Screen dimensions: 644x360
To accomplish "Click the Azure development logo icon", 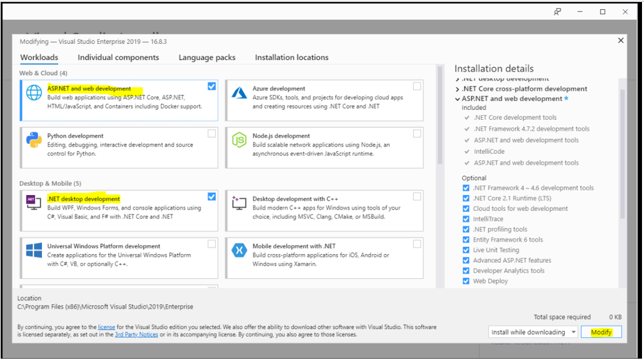I will [x=239, y=92].
